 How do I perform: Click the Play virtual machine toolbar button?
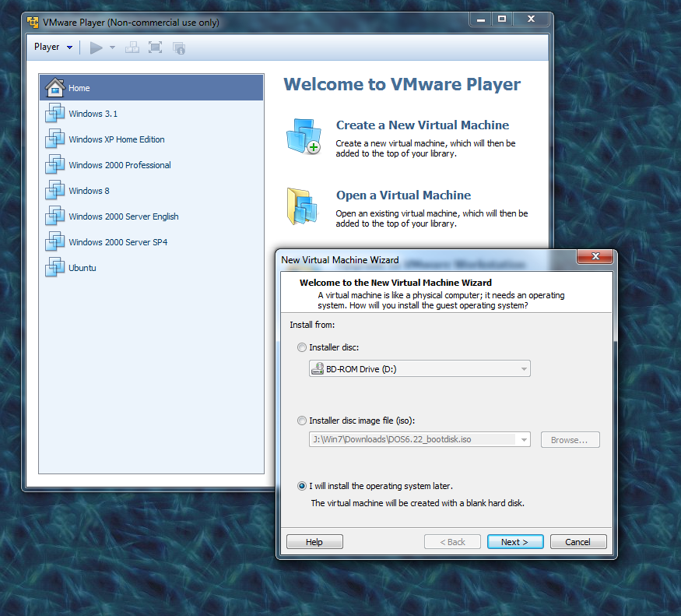[96, 48]
